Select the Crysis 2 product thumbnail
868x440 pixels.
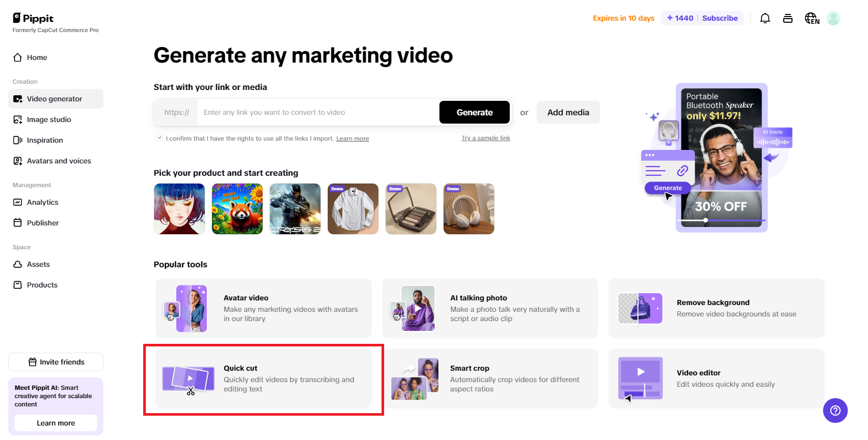pyautogui.click(x=295, y=209)
